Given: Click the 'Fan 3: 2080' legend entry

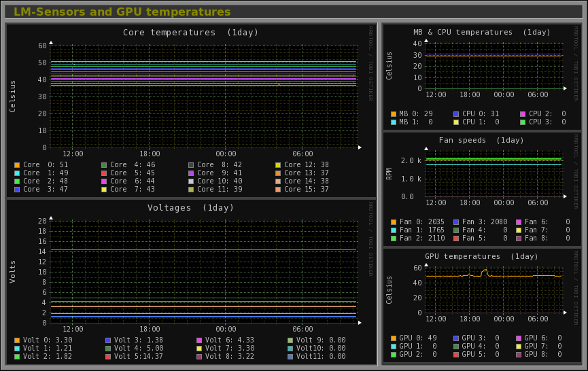Looking at the screenshot, I should pos(481,222).
